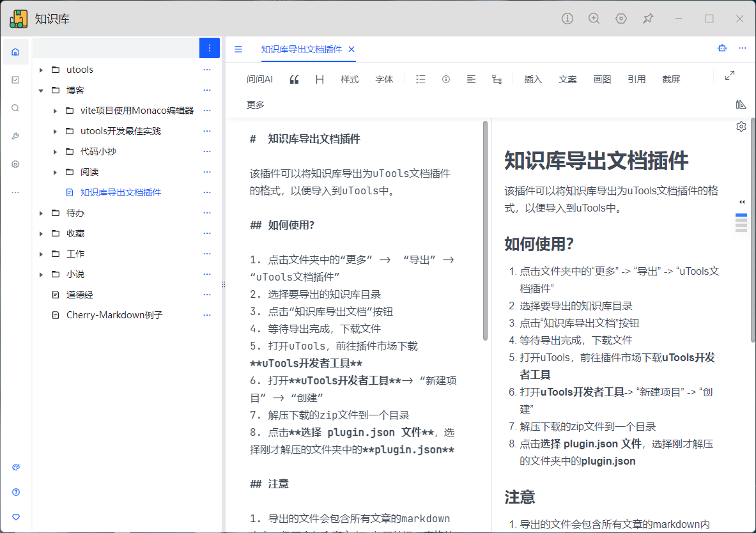756x533 pixels.
Task: Open the 插入 insert menu
Action: (x=532, y=79)
